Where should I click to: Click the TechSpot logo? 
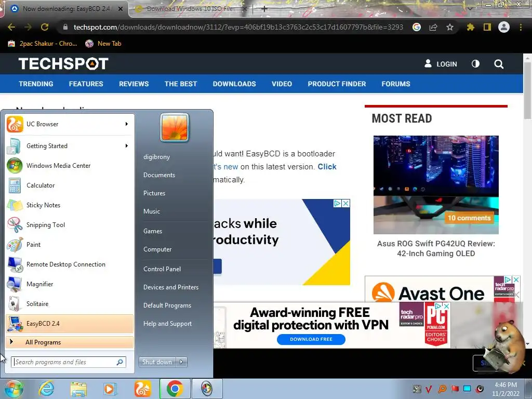[63, 64]
